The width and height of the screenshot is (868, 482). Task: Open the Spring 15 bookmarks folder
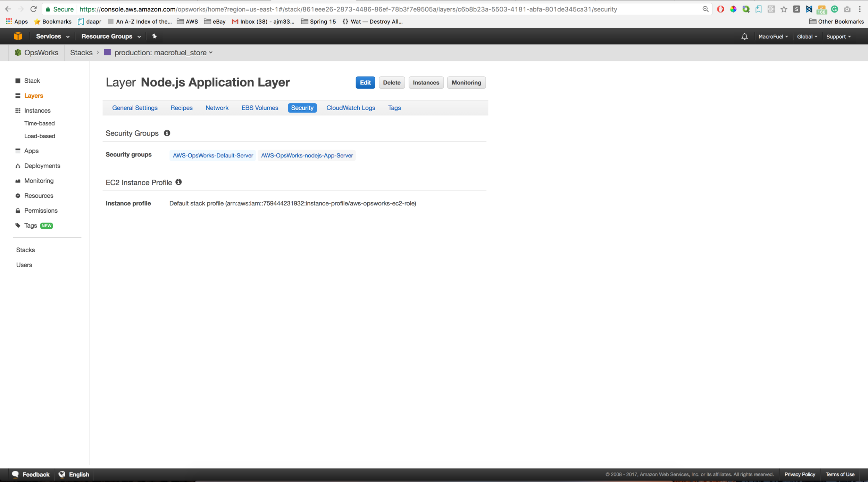(319, 22)
